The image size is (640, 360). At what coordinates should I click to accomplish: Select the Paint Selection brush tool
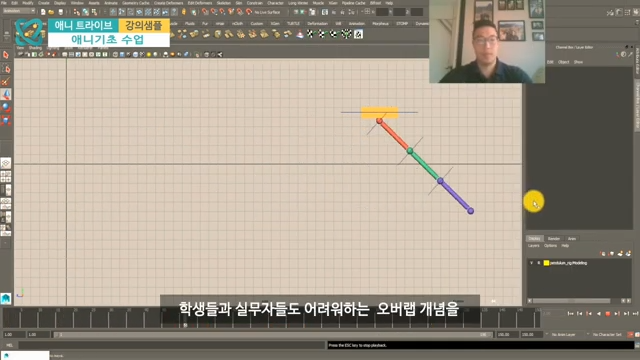click(6, 82)
